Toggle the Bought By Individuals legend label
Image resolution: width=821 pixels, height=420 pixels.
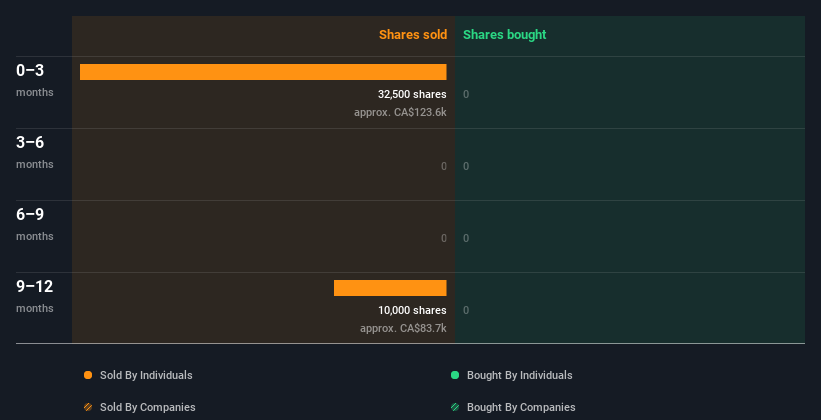click(x=519, y=375)
